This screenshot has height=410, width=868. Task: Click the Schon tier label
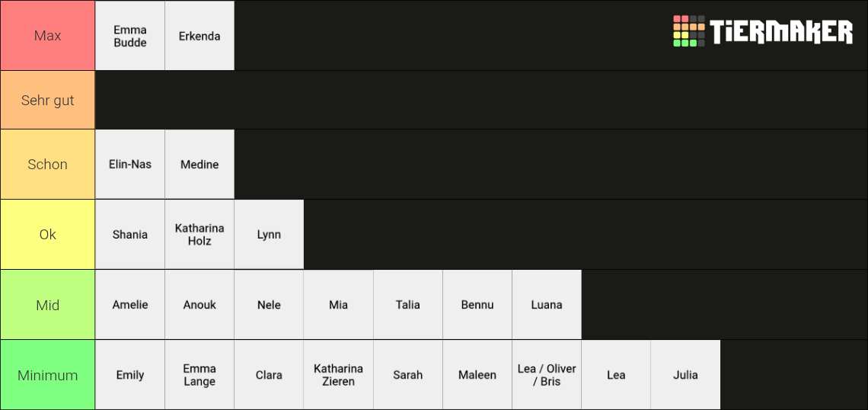tap(48, 164)
